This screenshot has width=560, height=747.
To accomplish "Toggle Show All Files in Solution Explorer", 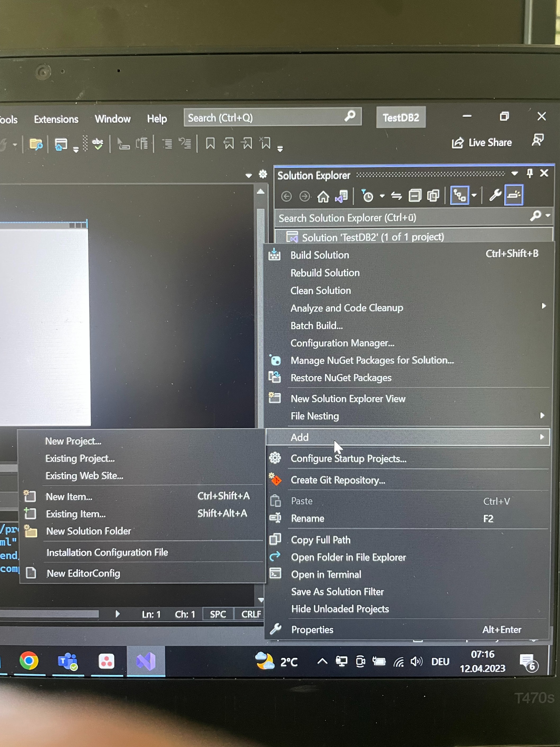I will click(x=433, y=196).
